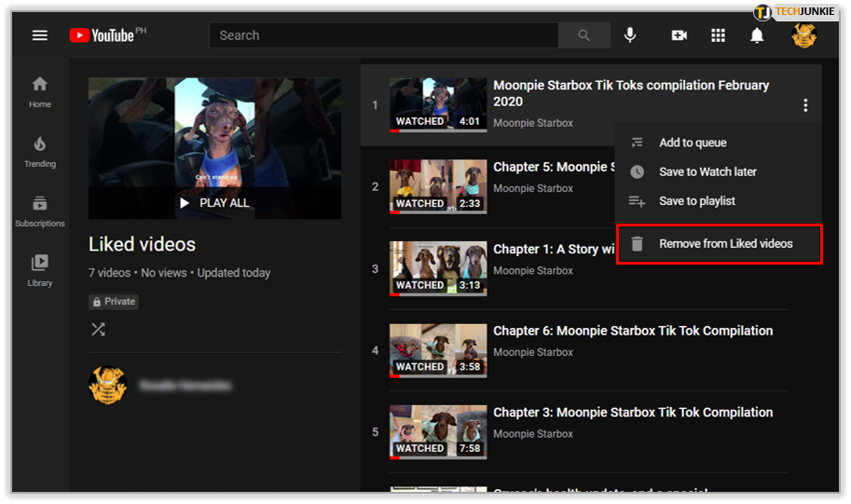
Task: Open the Chapter 3 video thumbnail
Action: pyautogui.click(x=438, y=432)
